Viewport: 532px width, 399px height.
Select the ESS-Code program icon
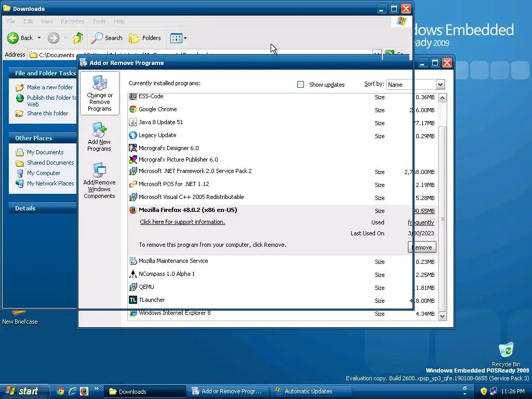click(133, 97)
